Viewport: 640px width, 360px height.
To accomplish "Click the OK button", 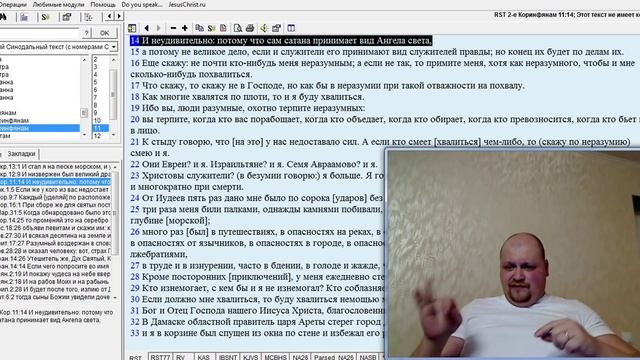I will coord(104,33).
